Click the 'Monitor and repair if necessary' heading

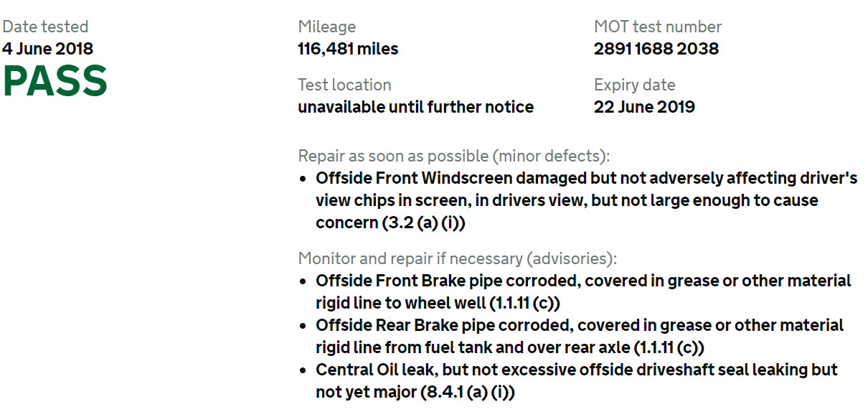(x=458, y=258)
